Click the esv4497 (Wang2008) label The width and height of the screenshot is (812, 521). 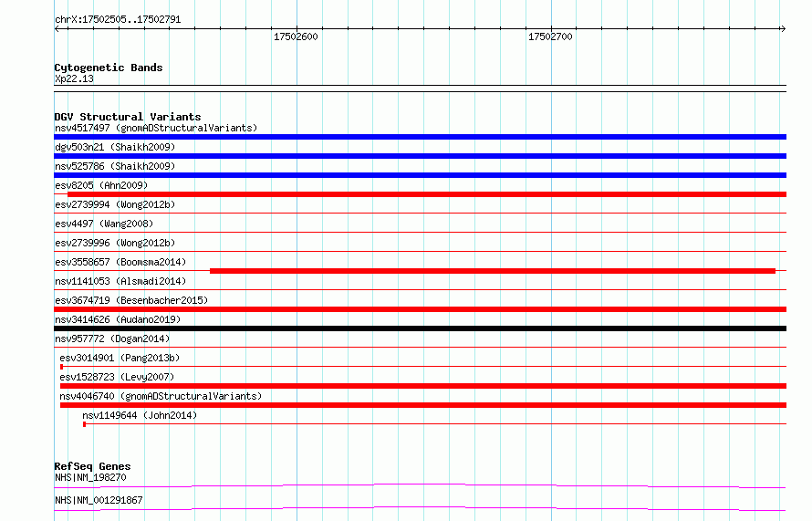pyautogui.click(x=104, y=224)
